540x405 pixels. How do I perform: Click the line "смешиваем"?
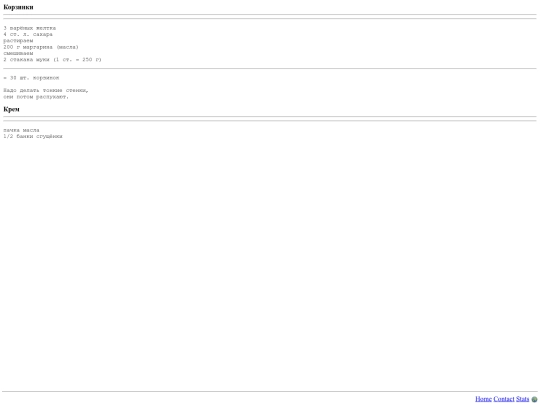(18, 53)
